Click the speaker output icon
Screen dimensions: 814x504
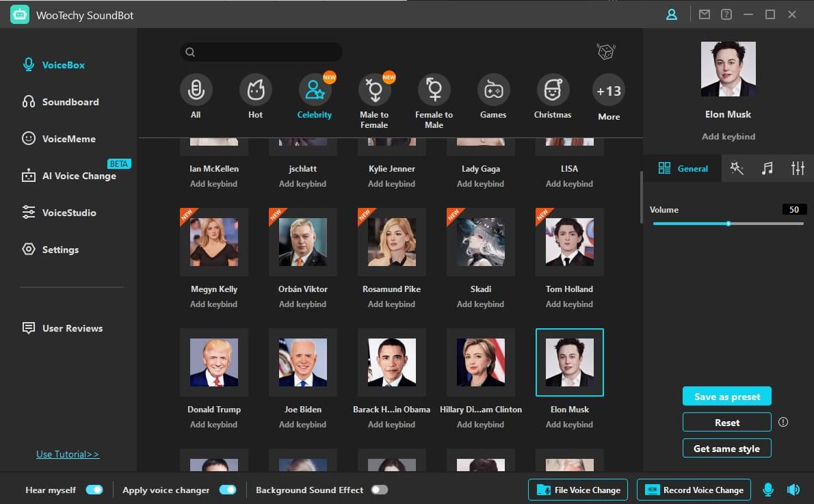793,490
